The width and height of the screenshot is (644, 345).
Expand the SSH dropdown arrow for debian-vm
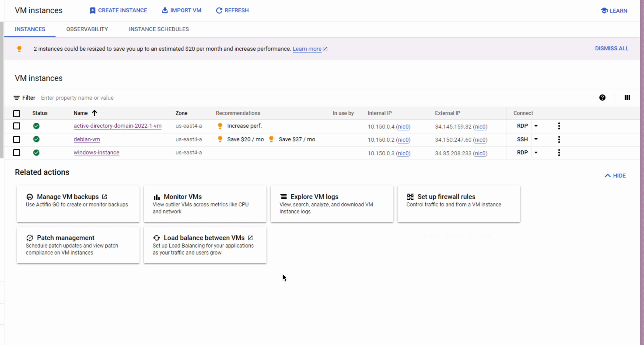[536, 139]
